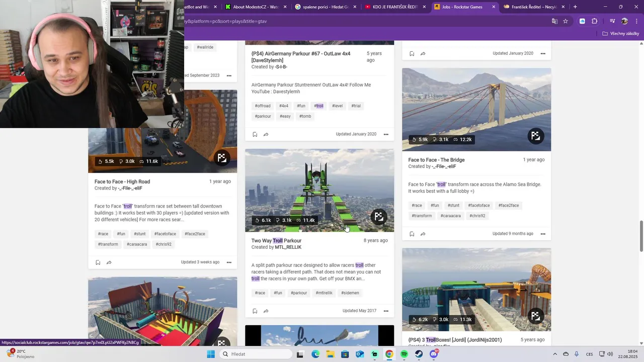Bookmark this page with the star icon
Image resolution: width=644 pixels, height=362 pixels.
tap(566, 21)
